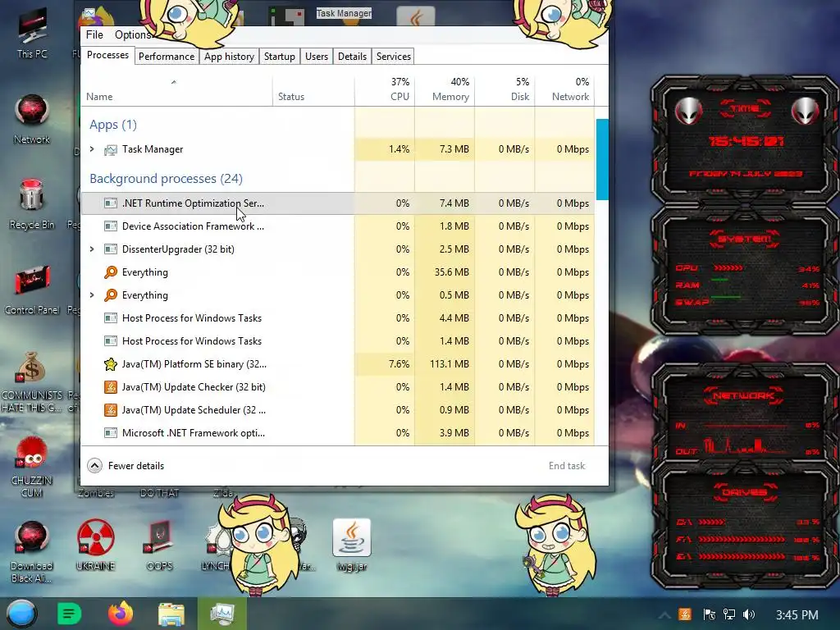Click the volume speaker tray icon
Image resolution: width=840 pixels, height=630 pixels.
(750, 614)
